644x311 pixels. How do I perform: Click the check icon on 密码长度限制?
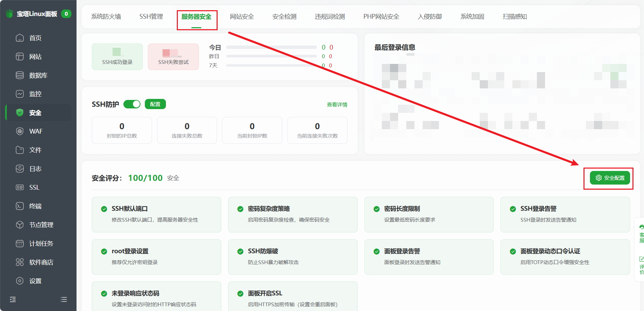point(377,209)
